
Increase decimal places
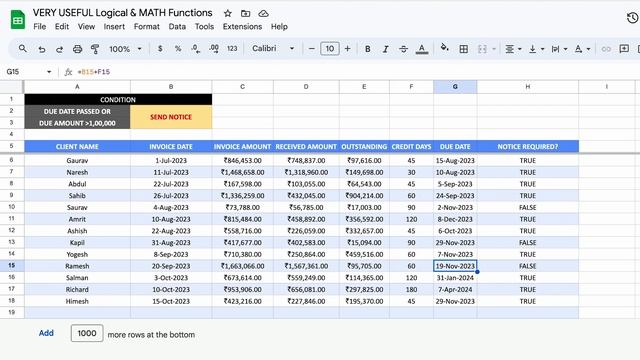click(x=214, y=49)
